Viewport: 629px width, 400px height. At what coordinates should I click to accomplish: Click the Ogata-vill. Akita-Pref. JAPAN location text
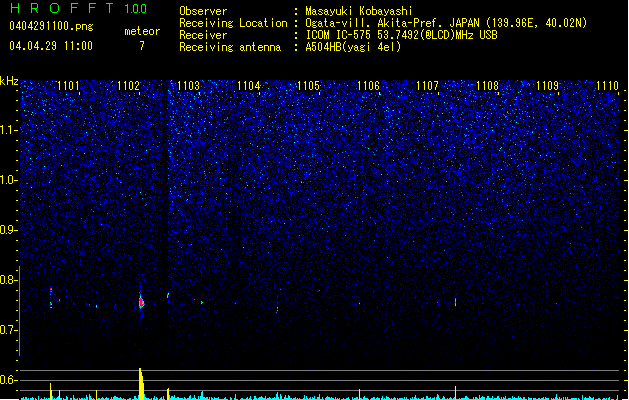446,23
